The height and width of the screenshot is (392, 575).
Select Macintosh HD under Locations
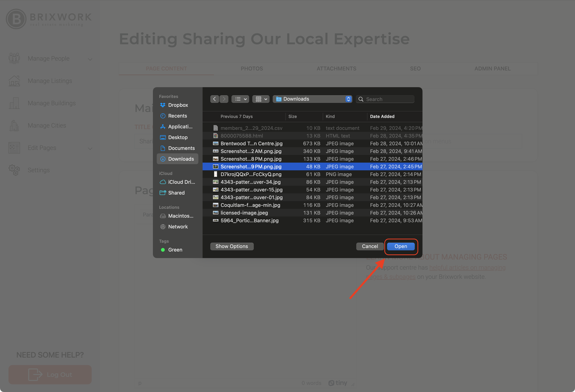click(180, 216)
